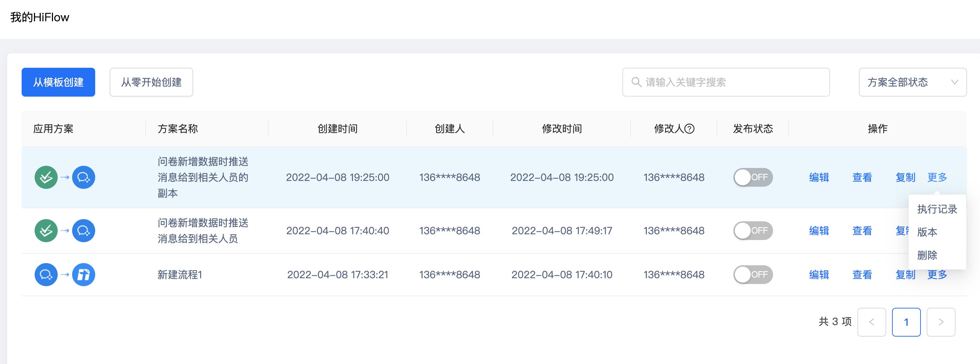The width and height of the screenshot is (980, 364).
Task: Click the 创建时间 column header
Action: point(337,129)
